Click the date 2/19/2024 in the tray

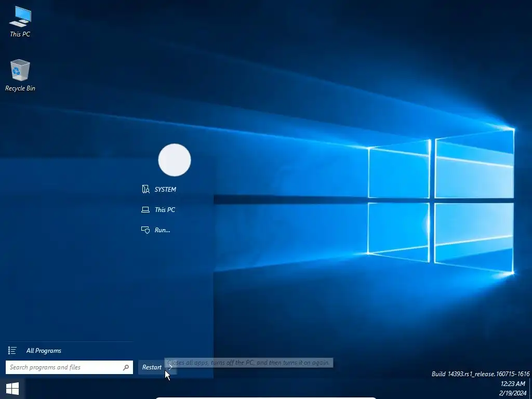513,393
